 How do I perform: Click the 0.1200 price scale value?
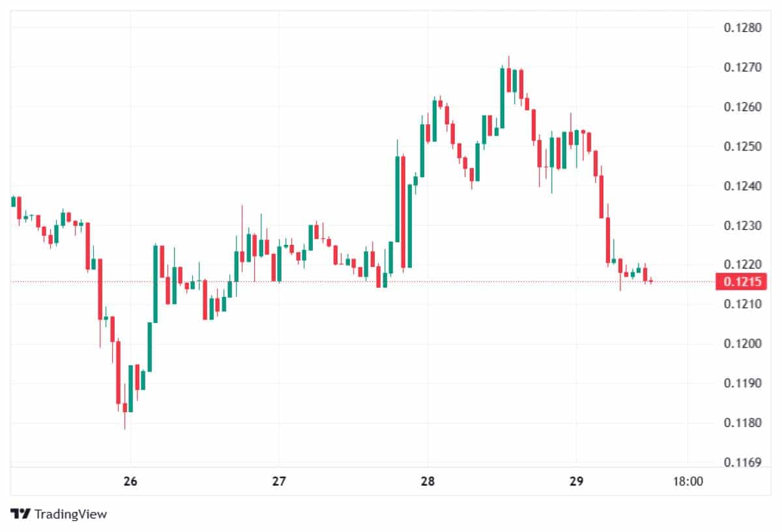coord(742,344)
